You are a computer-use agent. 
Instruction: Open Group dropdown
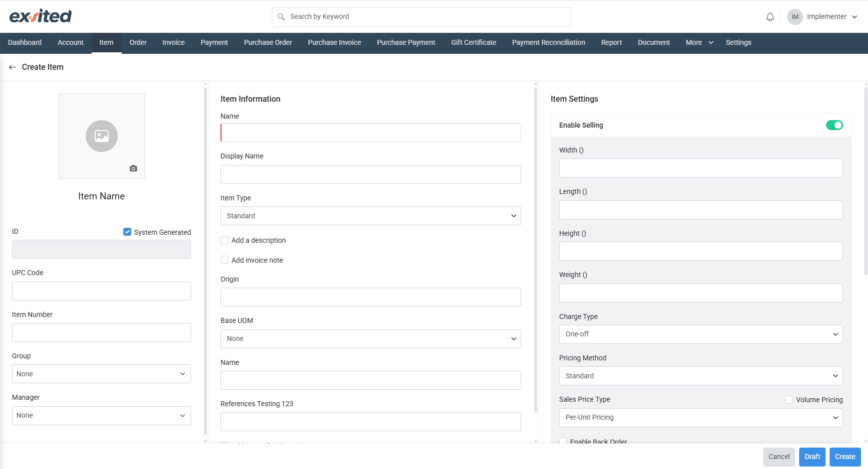click(101, 374)
